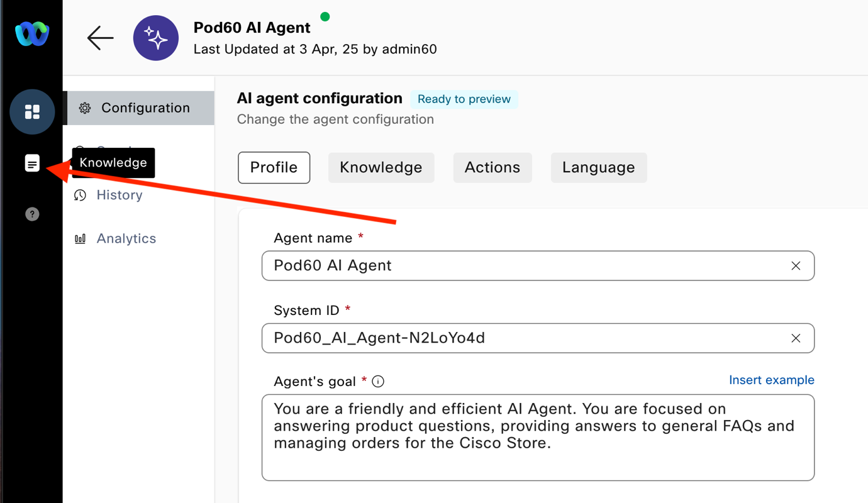Open the help question mark icon
This screenshot has width=868, height=503.
click(32, 214)
